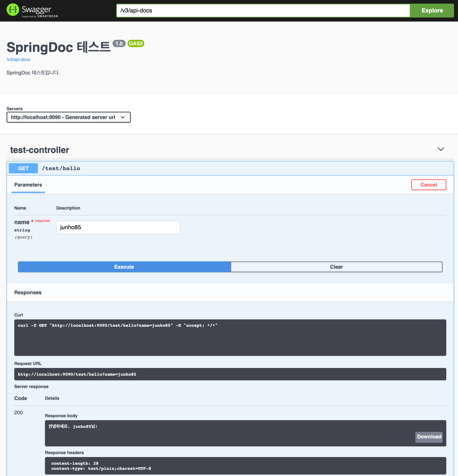Screen dimensions: 458x476
Task: Click the Swagger logo icon
Action: (13, 10)
